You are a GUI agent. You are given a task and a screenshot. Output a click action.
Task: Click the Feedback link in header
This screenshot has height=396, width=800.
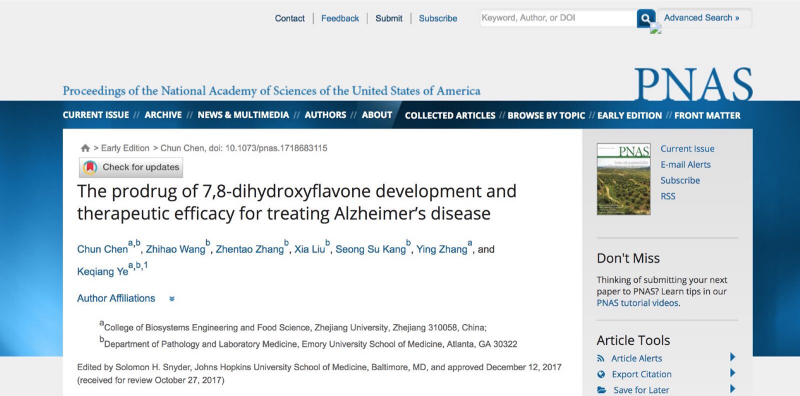point(340,18)
